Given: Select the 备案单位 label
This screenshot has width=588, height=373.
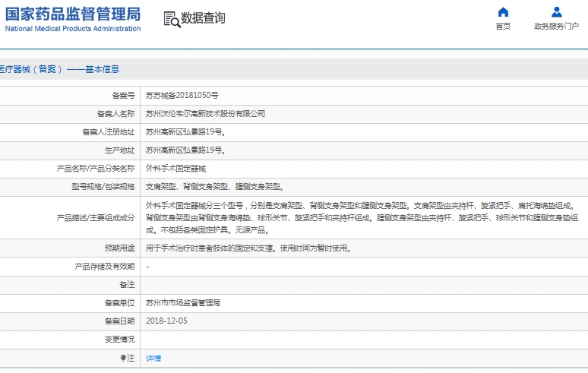Looking at the screenshot, I should pos(119,303).
